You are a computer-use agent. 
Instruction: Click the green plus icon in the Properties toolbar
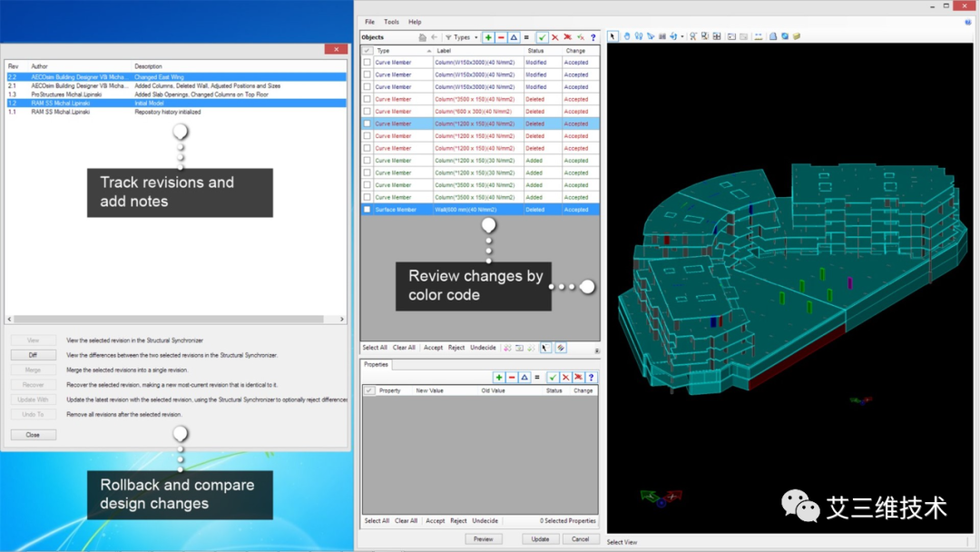[x=499, y=377]
